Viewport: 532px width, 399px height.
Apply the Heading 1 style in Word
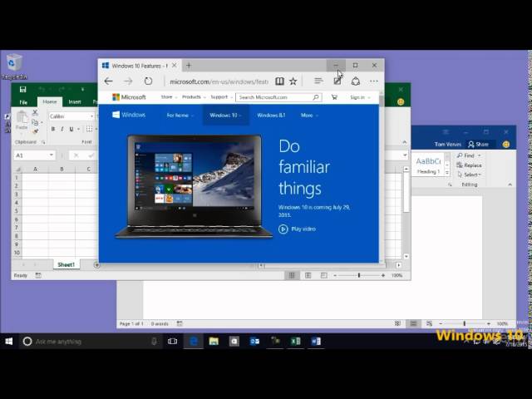point(429,165)
